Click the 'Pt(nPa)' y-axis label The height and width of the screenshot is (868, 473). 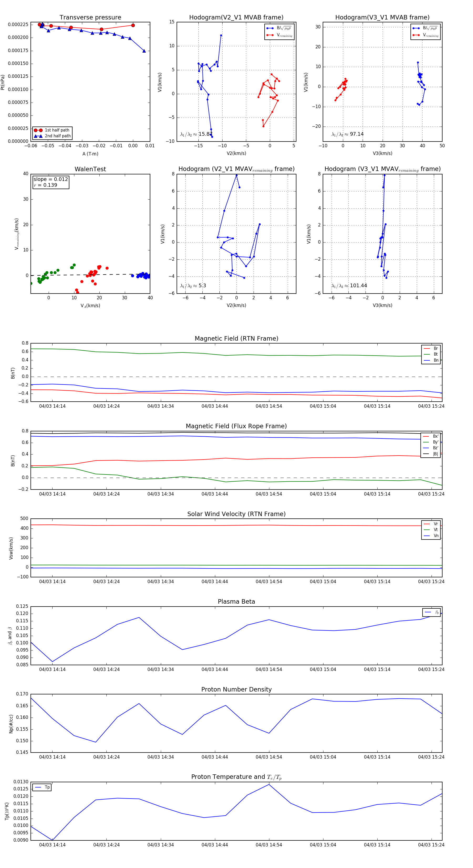[3, 82]
